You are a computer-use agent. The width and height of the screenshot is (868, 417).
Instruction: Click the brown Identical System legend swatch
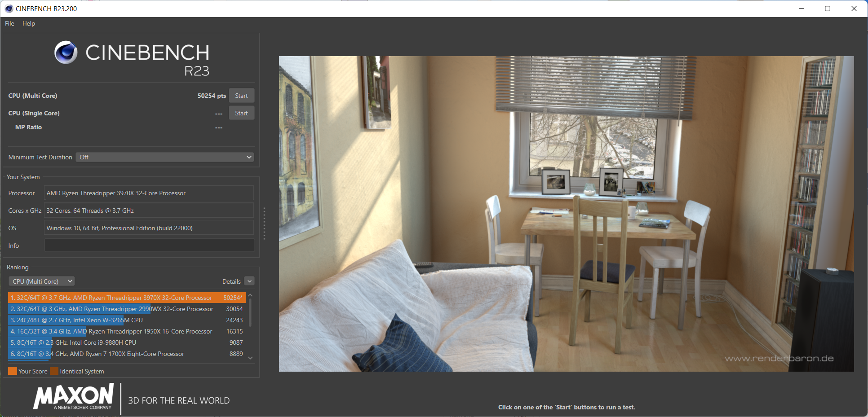[x=54, y=371]
